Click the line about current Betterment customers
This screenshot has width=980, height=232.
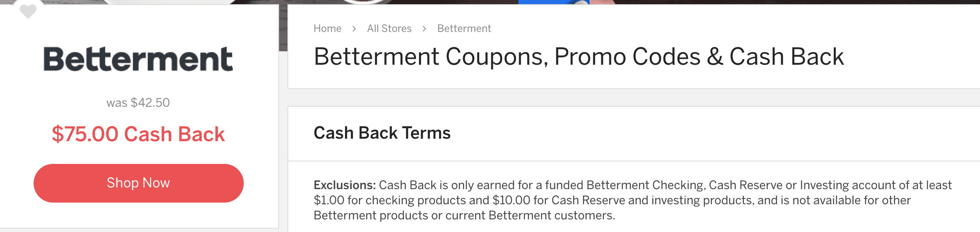[464, 215]
